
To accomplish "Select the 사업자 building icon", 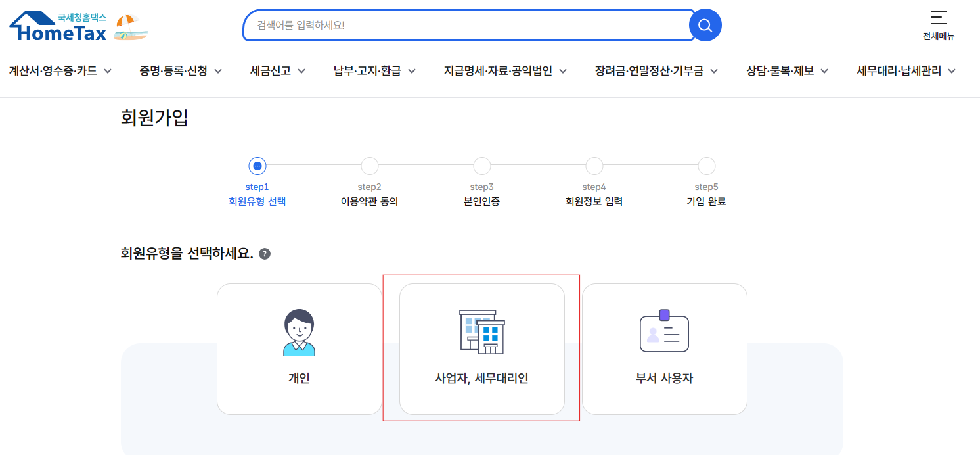I will pyautogui.click(x=481, y=332).
